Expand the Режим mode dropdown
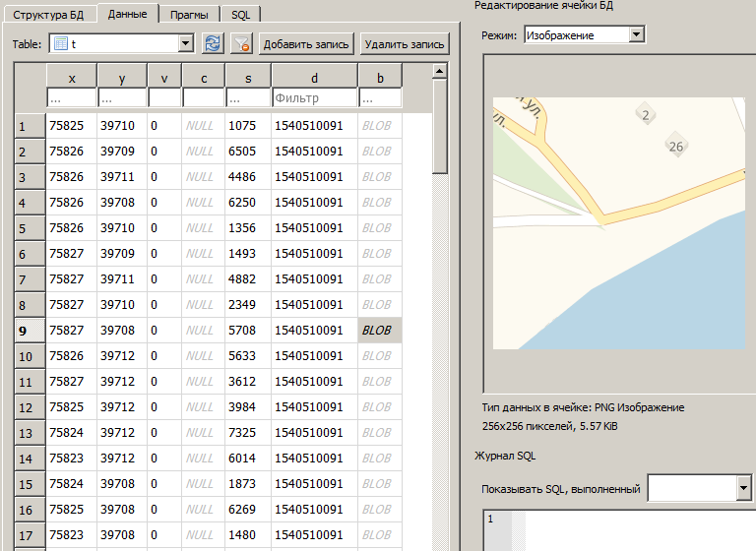The height and width of the screenshot is (551, 756). click(x=636, y=34)
